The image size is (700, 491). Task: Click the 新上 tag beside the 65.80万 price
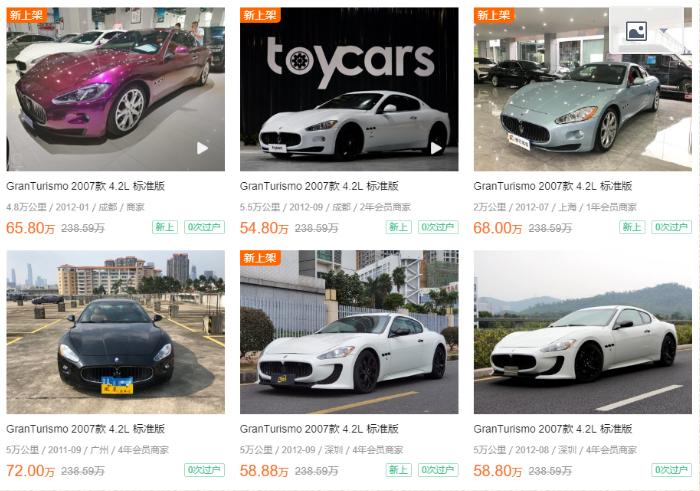tap(165, 227)
